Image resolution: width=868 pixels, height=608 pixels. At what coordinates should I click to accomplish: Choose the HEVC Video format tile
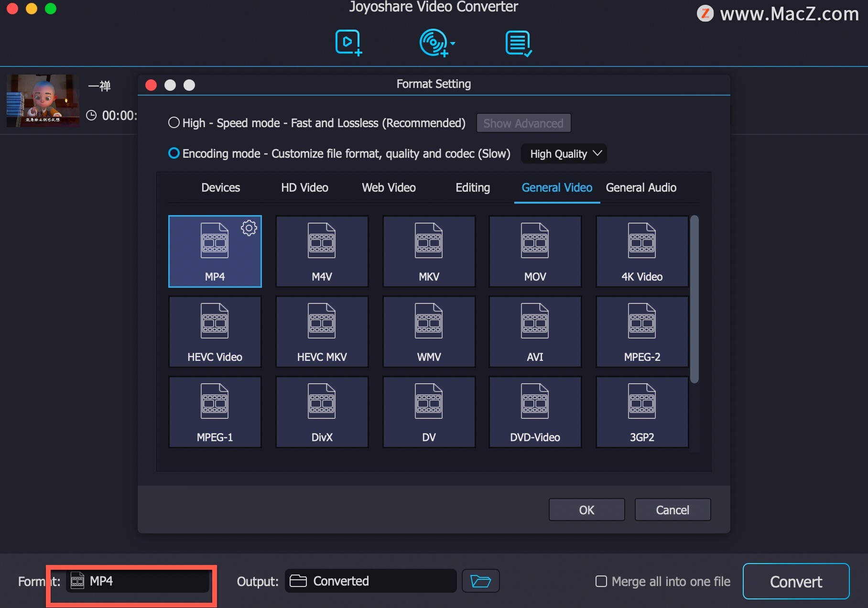[x=215, y=332]
